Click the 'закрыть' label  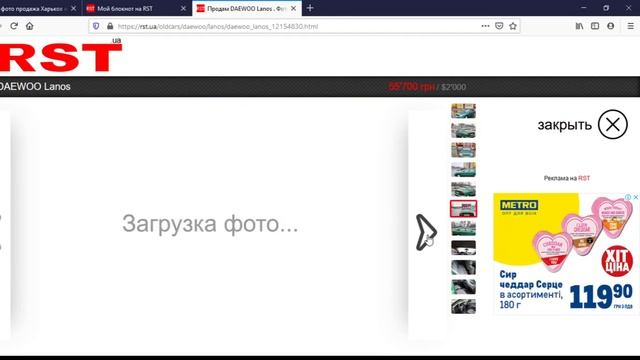(564, 125)
